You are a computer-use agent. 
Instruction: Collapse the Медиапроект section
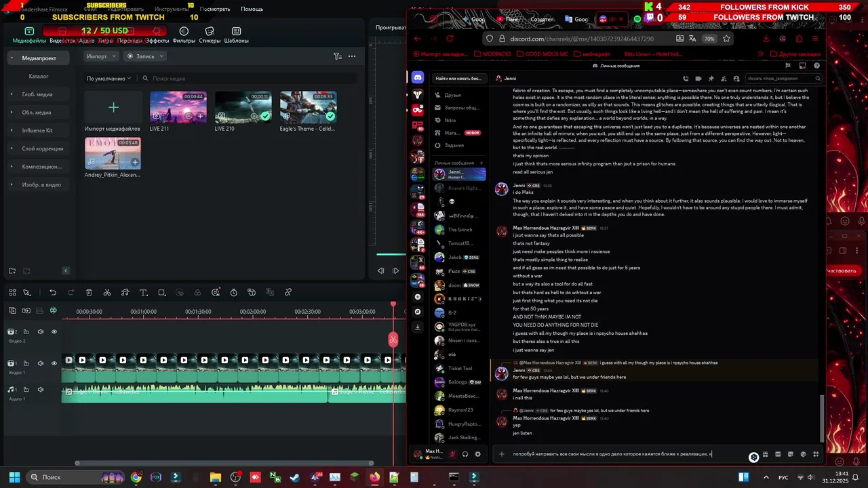click(x=12, y=58)
